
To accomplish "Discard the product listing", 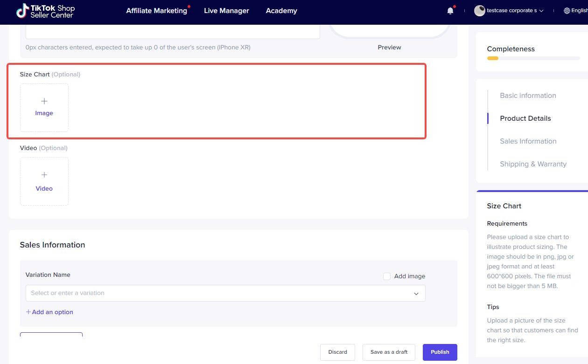I will pyautogui.click(x=337, y=352).
